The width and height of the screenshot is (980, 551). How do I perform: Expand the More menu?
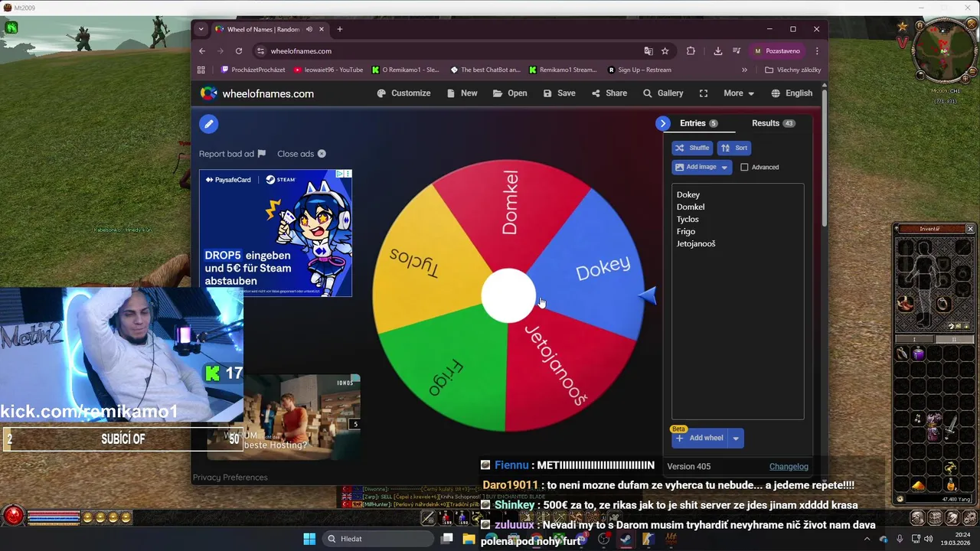[x=739, y=93]
